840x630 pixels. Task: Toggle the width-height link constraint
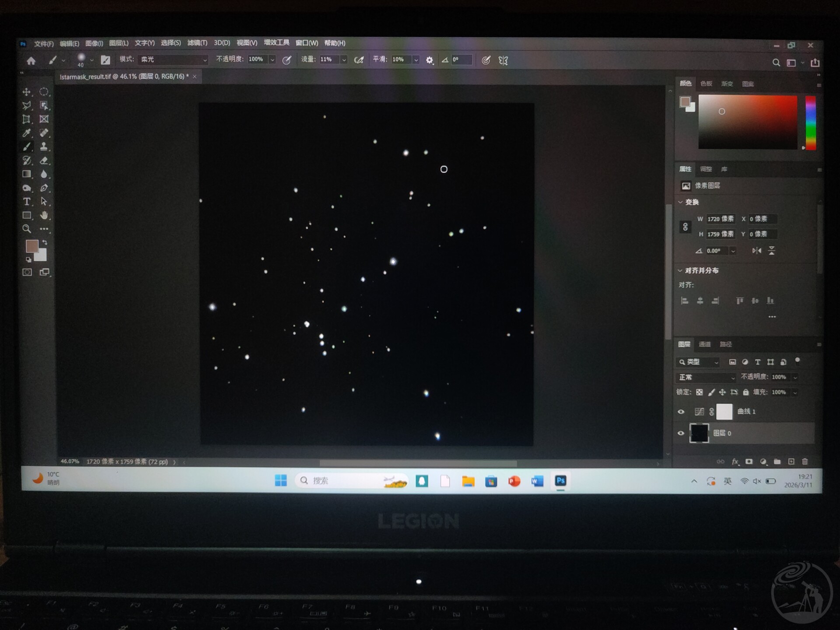(685, 227)
